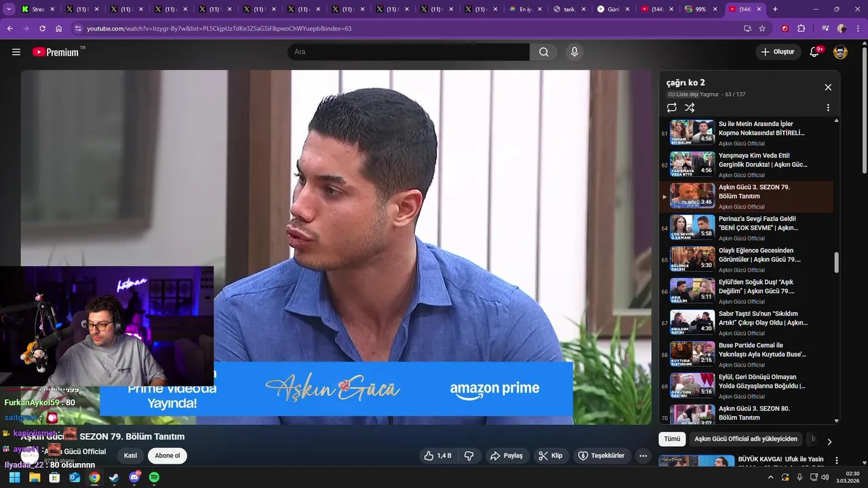
Task: Select Aşkın Gücü Official adlı yükleyiciden chip
Action: tap(746, 439)
